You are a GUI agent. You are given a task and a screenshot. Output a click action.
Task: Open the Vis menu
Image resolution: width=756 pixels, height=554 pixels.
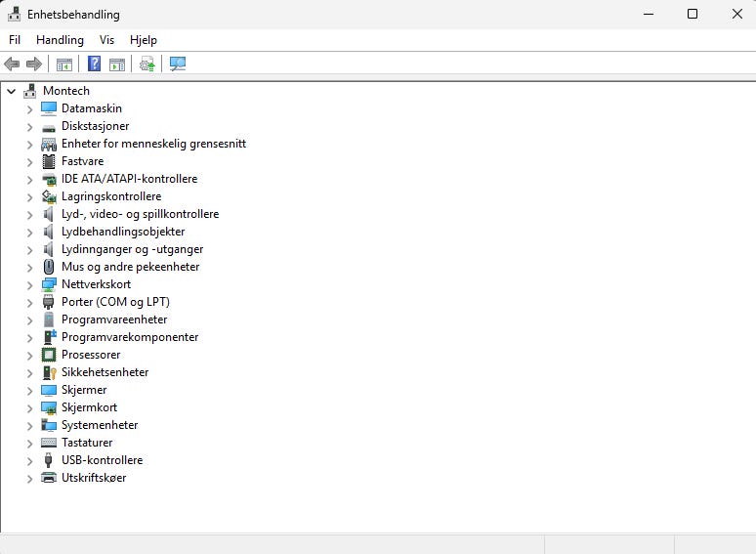click(106, 40)
